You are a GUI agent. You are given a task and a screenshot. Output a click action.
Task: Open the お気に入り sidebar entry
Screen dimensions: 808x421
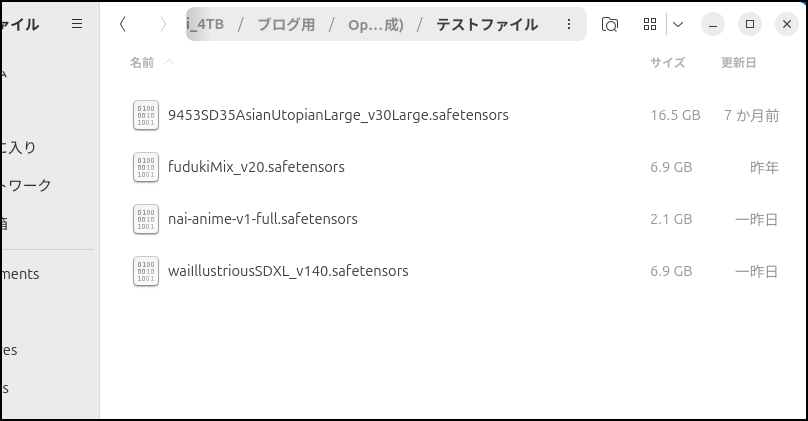coord(20,147)
